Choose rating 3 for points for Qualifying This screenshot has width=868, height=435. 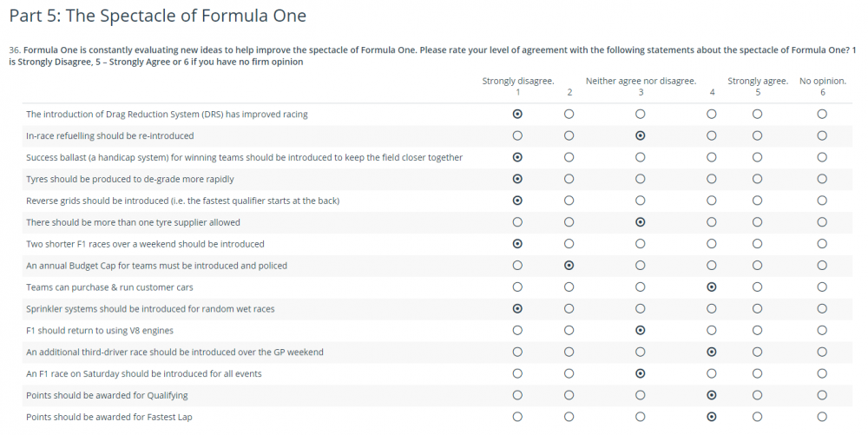[641, 395]
